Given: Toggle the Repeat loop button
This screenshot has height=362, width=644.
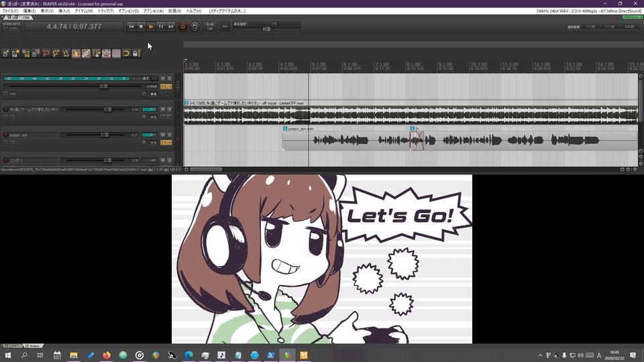Looking at the screenshot, I should [195, 26].
